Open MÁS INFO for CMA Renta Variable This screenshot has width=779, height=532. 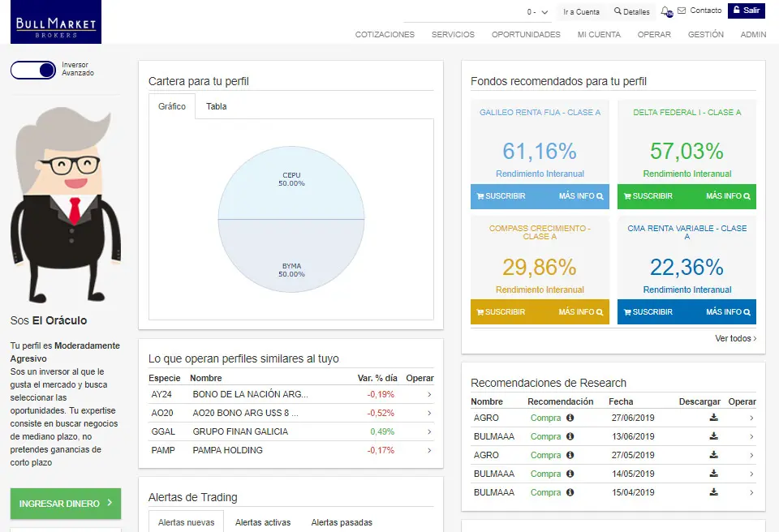[729, 312]
